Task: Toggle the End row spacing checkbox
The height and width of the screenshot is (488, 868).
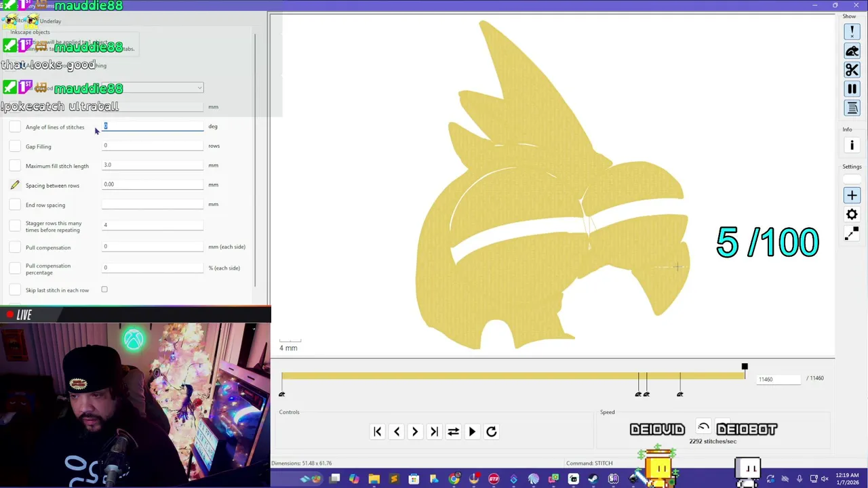Action: (x=15, y=205)
